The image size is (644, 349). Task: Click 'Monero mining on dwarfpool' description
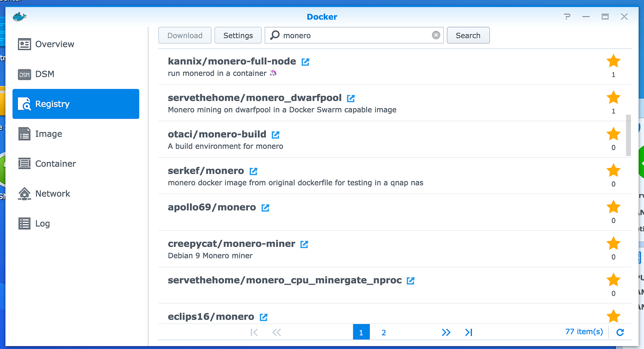[x=282, y=110]
